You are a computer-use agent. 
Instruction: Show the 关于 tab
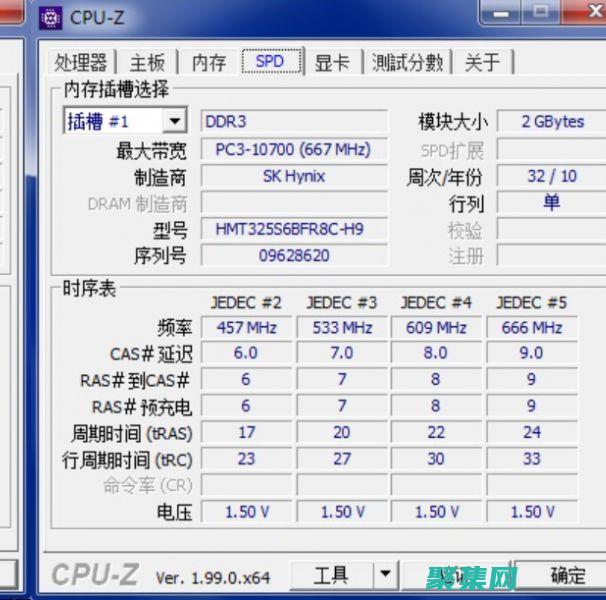click(482, 62)
